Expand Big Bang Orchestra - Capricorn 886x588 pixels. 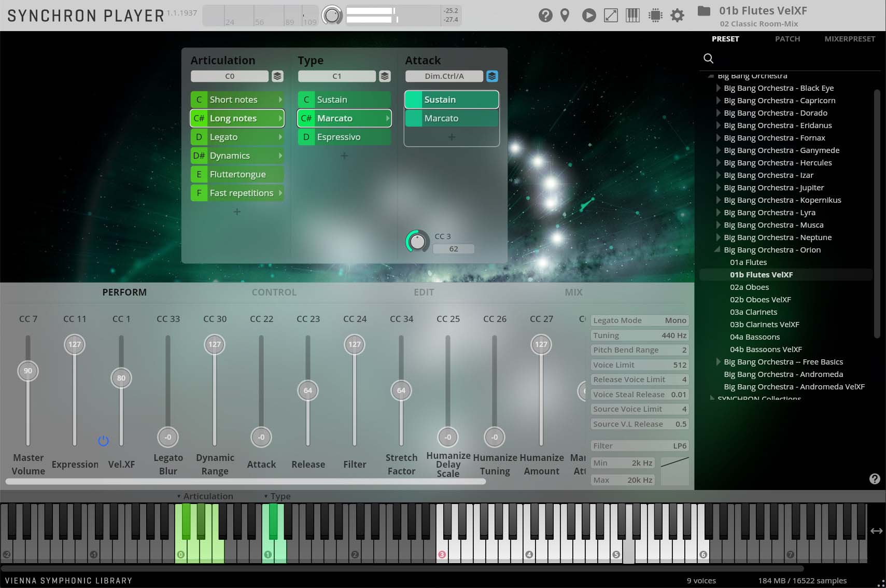719,101
